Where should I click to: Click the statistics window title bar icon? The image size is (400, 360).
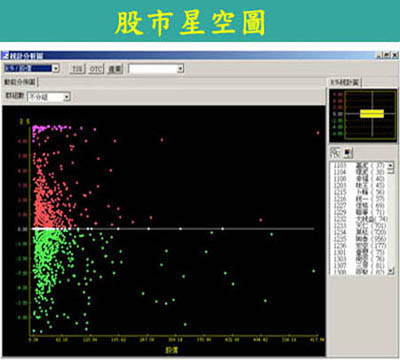[x=5, y=56]
